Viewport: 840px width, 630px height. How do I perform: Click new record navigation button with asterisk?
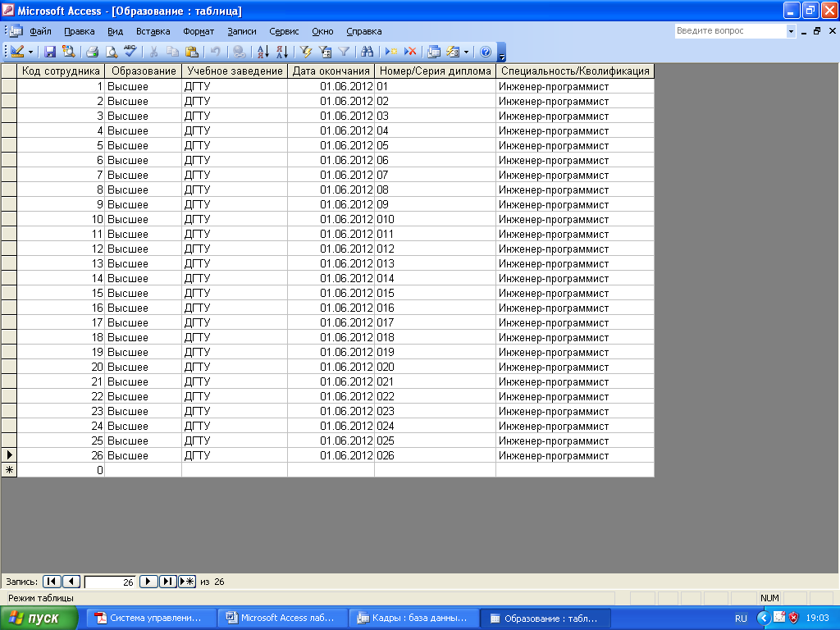click(x=187, y=582)
